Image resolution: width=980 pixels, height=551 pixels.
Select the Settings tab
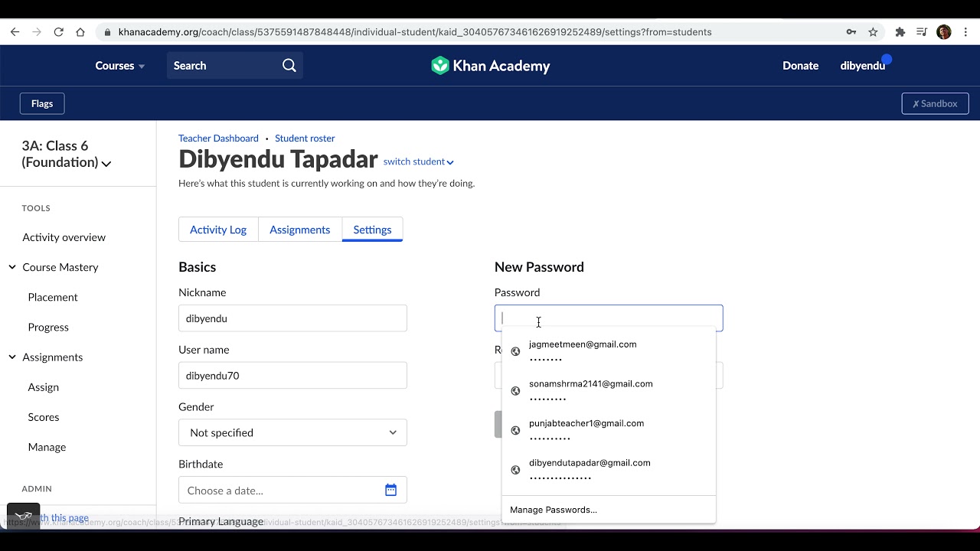(372, 230)
